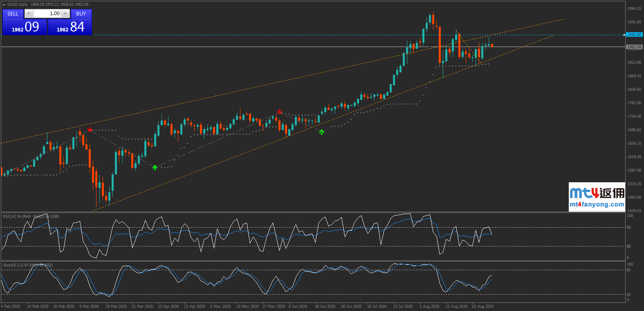Click green buy arrow near 13 Apr 2020

(x=155, y=168)
